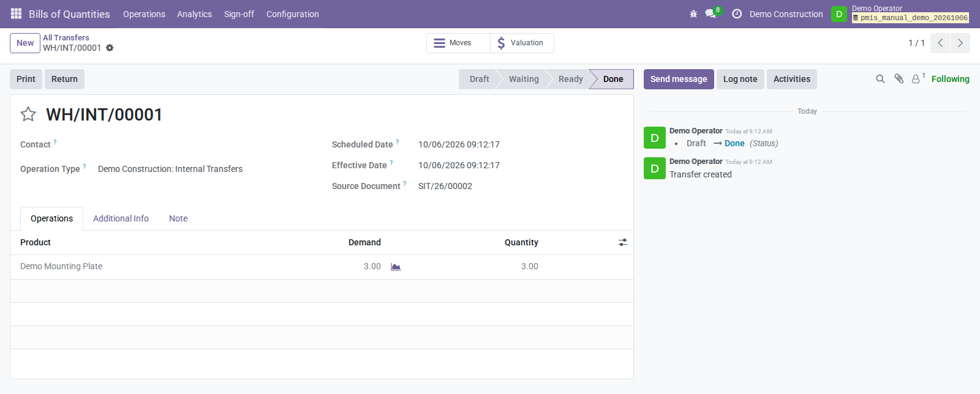Open gear actions menu beside WH/INT/00001
The image size is (980, 394).
110,48
